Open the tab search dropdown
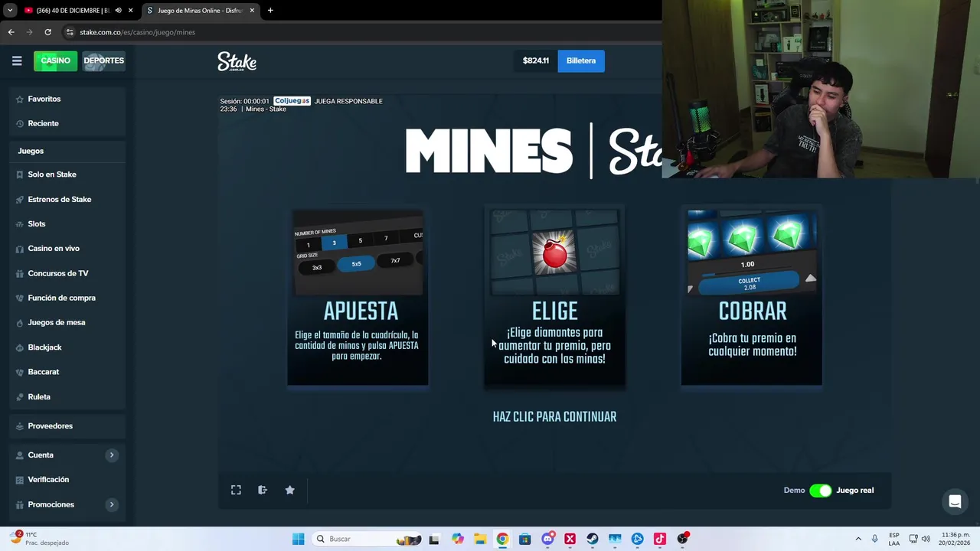980x551 pixels. pos(9,11)
